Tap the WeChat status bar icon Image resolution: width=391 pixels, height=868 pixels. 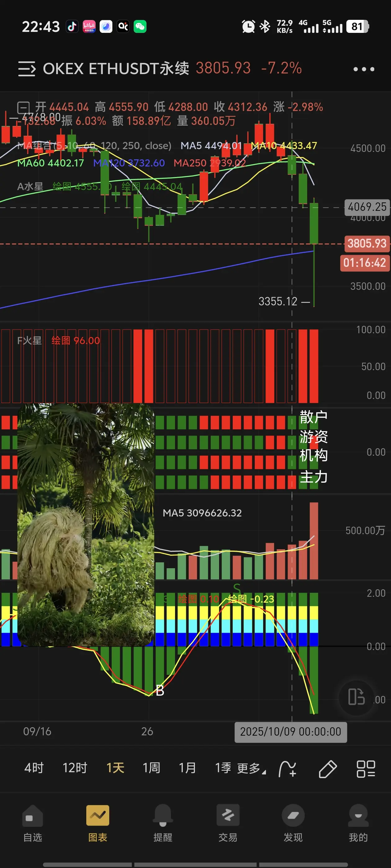coord(140,26)
